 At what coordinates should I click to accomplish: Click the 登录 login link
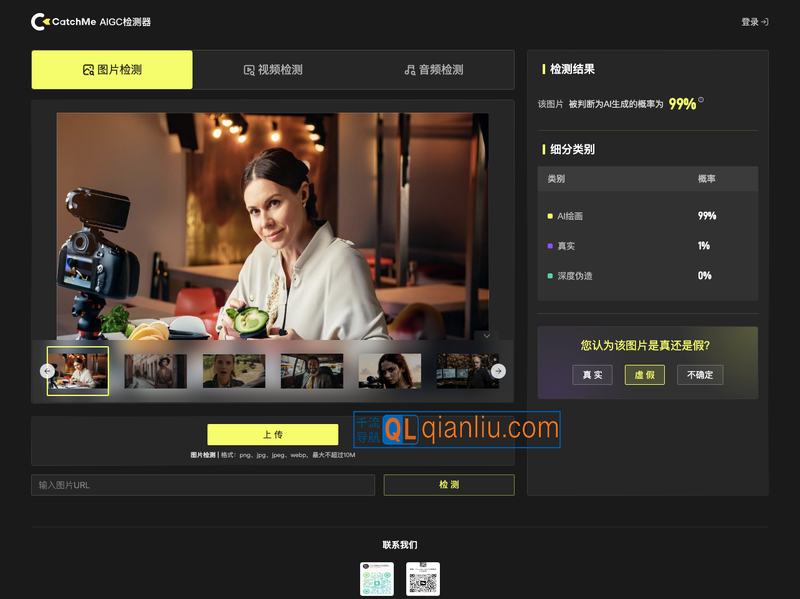pos(754,21)
